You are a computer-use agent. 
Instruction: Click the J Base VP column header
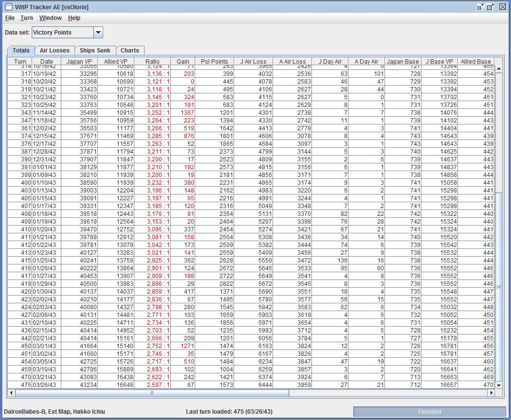click(439, 61)
